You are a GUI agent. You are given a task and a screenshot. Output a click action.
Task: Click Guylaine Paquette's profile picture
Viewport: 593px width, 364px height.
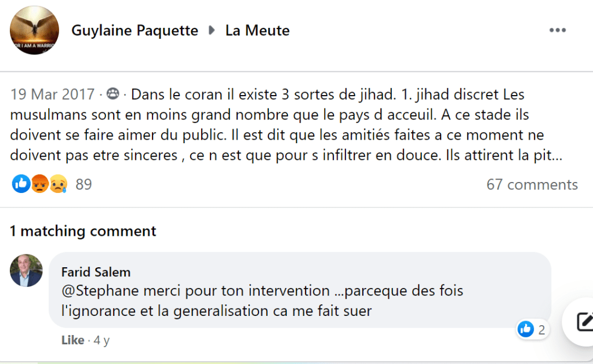pyautogui.click(x=34, y=31)
